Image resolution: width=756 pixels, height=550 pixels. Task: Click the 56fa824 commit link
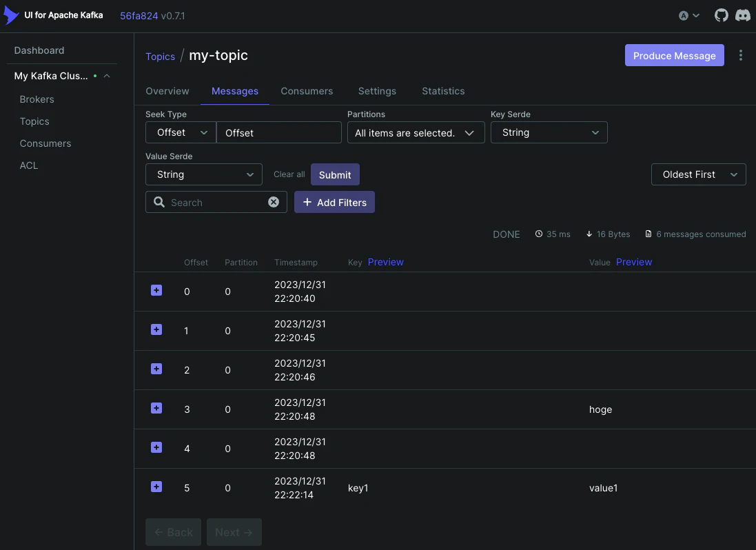[x=139, y=16]
